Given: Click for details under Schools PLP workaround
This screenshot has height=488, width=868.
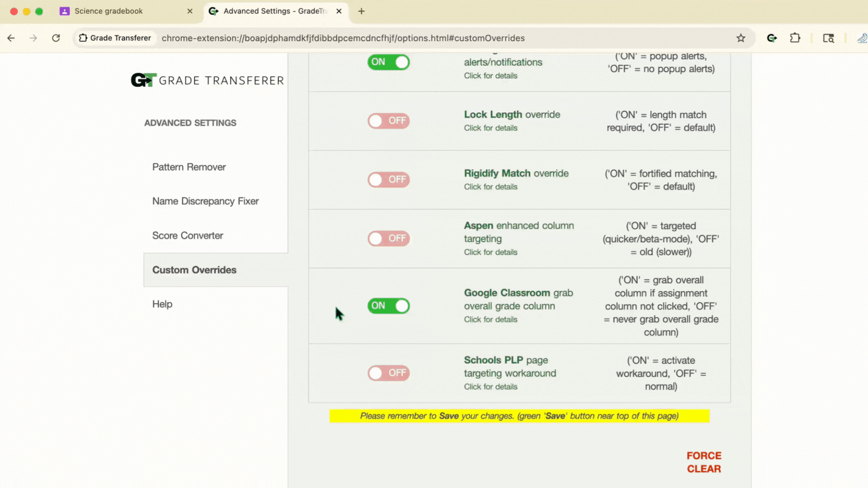Looking at the screenshot, I should 491,387.
